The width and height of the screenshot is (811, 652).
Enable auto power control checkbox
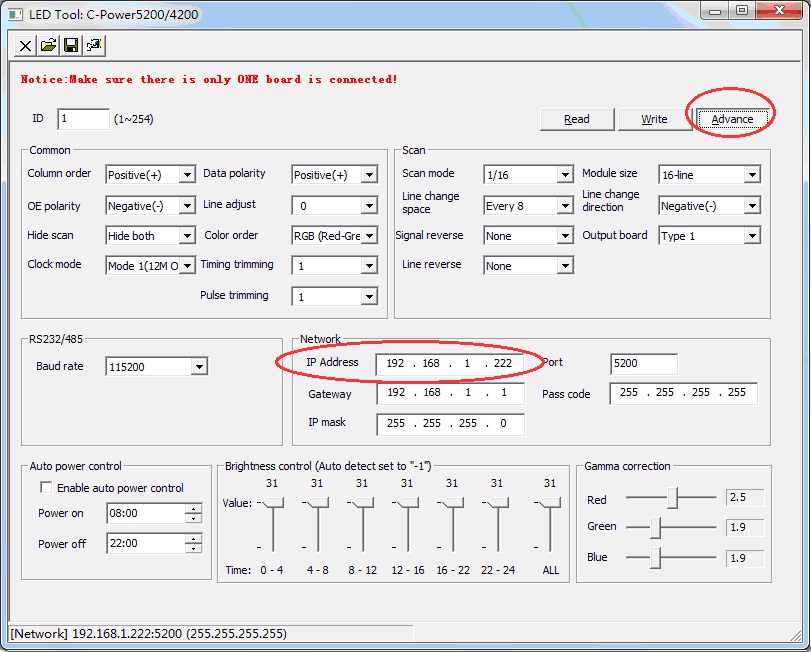coord(46,488)
